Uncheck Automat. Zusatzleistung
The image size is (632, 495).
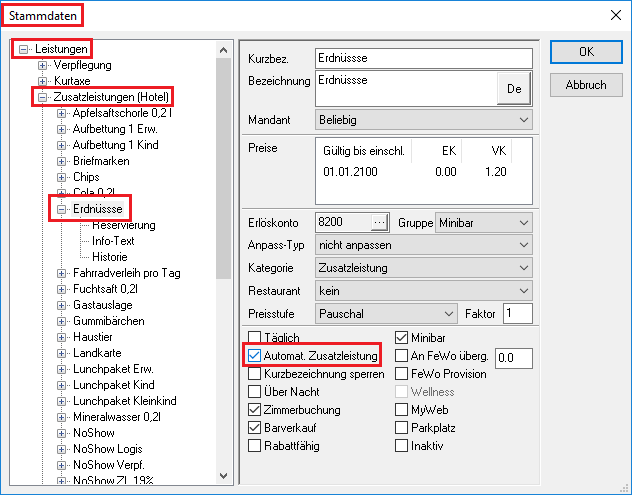(254, 356)
